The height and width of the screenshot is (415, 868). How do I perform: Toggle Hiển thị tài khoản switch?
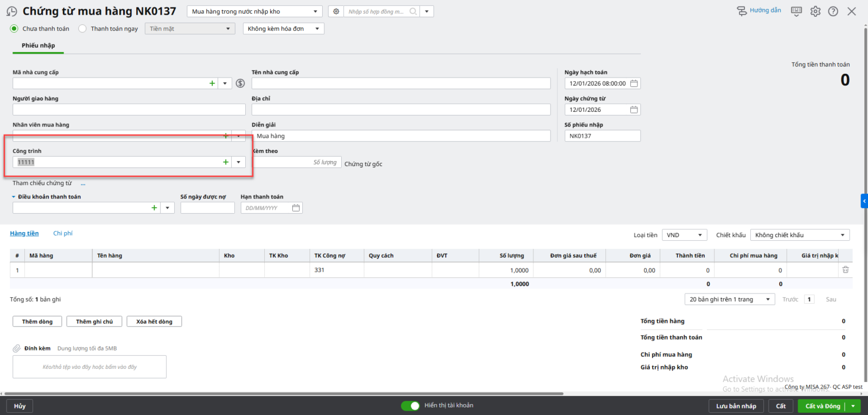click(410, 406)
